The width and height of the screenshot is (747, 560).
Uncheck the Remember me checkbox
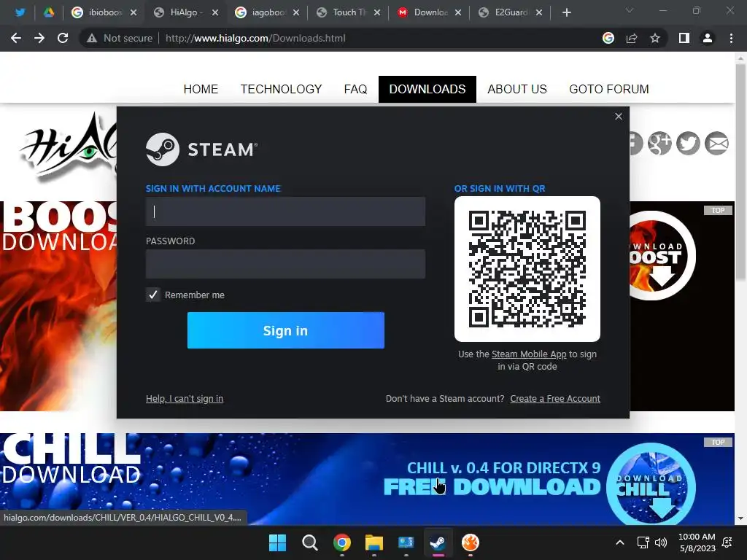[153, 295]
